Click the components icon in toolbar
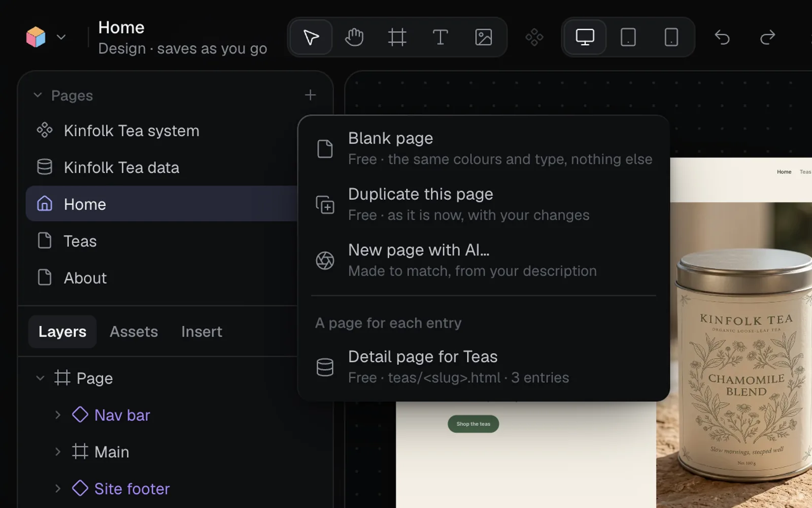Image resolution: width=812 pixels, height=508 pixels. pos(534,37)
